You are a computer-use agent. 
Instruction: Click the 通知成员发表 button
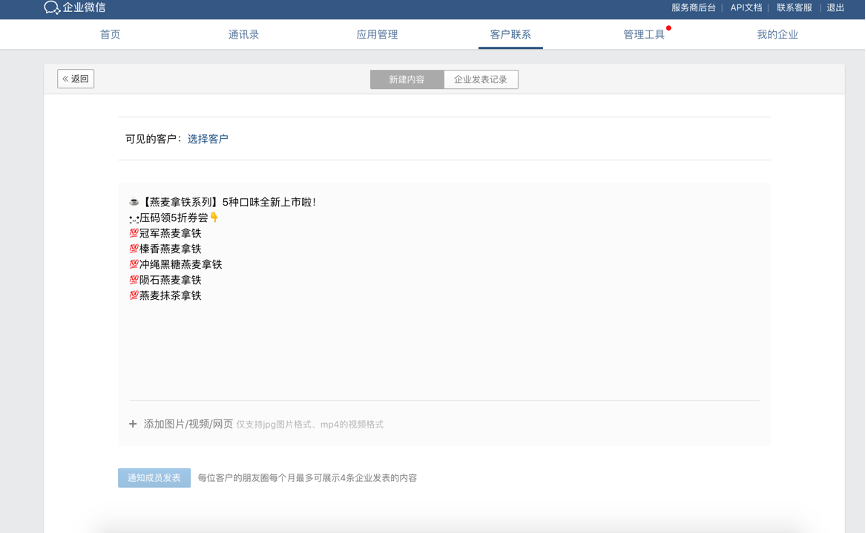(x=154, y=478)
